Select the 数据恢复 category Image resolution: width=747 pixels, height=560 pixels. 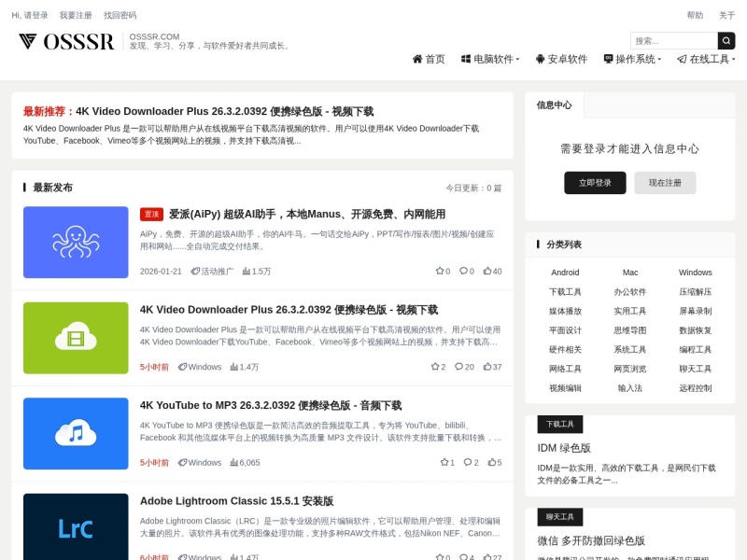pyautogui.click(x=695, y=330)
